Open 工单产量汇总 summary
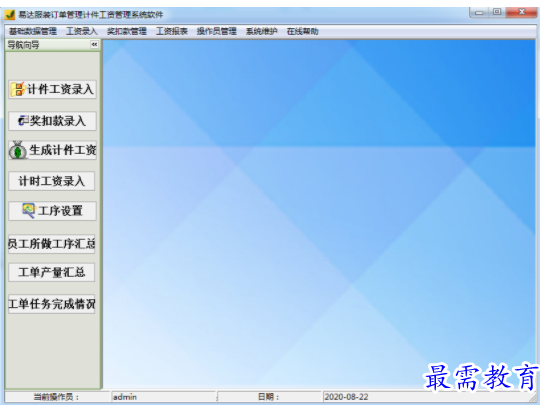 click(x=52, y=272)
